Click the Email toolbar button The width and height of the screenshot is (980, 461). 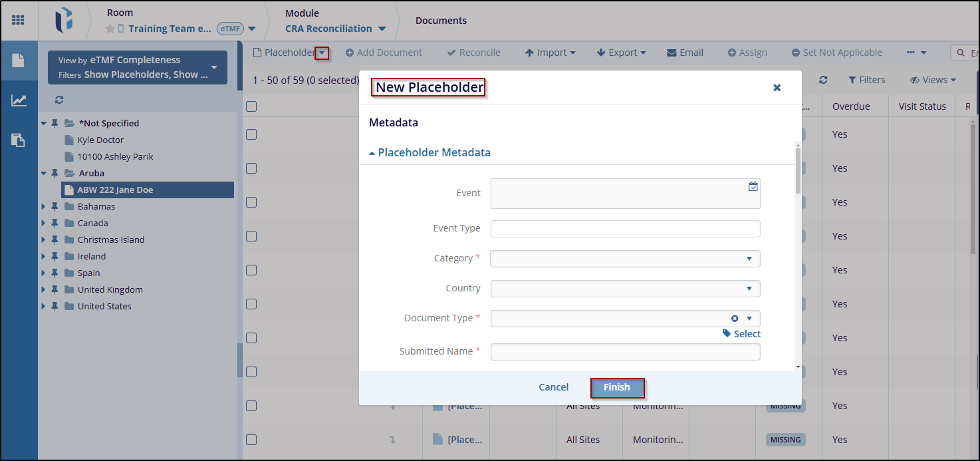point(685,53)
